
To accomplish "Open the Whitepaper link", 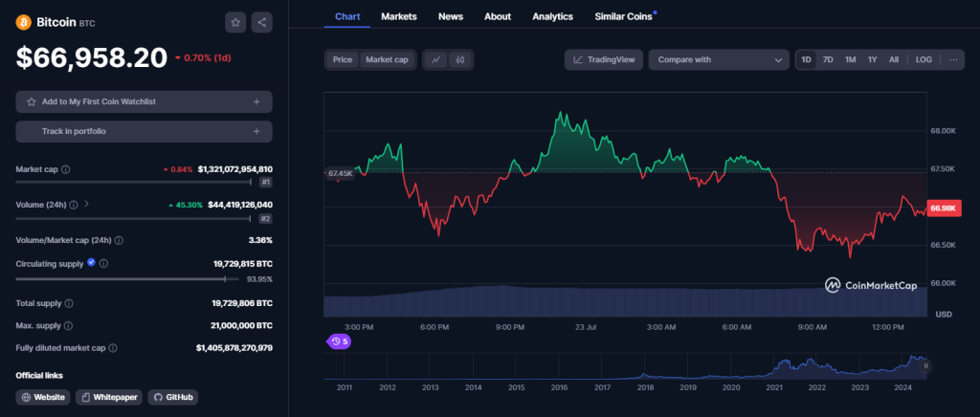I will pos(109,397).
